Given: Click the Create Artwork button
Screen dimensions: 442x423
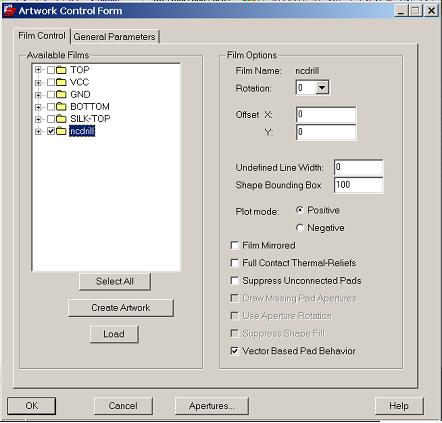Looking at the screenshot, I should (121, 308).
